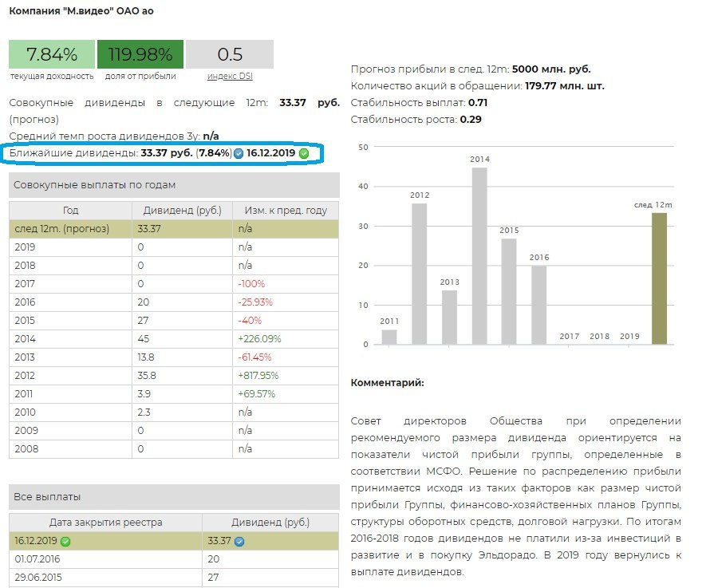Click the Дивиденд (руб.) header in yearly table
This screenshot has height=588, width=710.
(182, 210)
